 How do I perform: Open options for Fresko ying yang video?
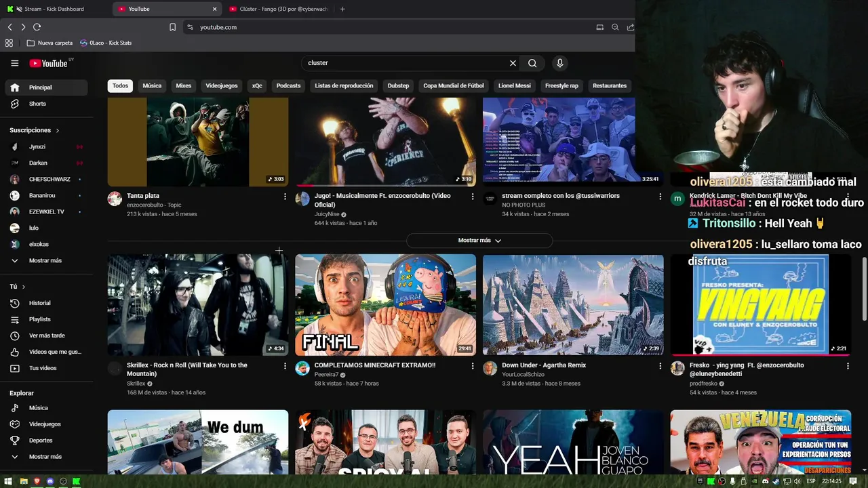tap(848, 365)
